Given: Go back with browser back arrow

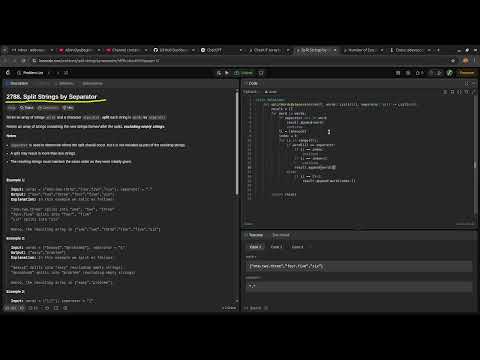Looking at the screenshot, I should [6, 61].
